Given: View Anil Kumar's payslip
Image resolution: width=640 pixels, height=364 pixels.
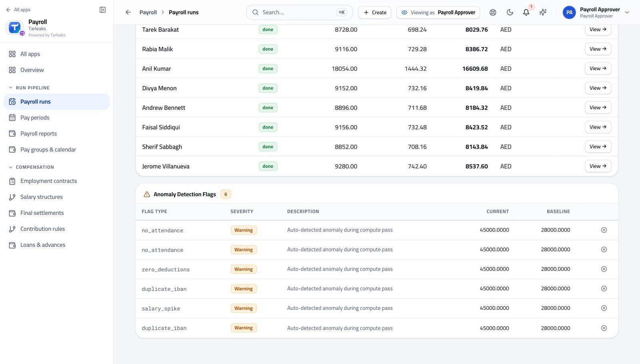Looking at the screenshot, I should click(x=598, y=69).
